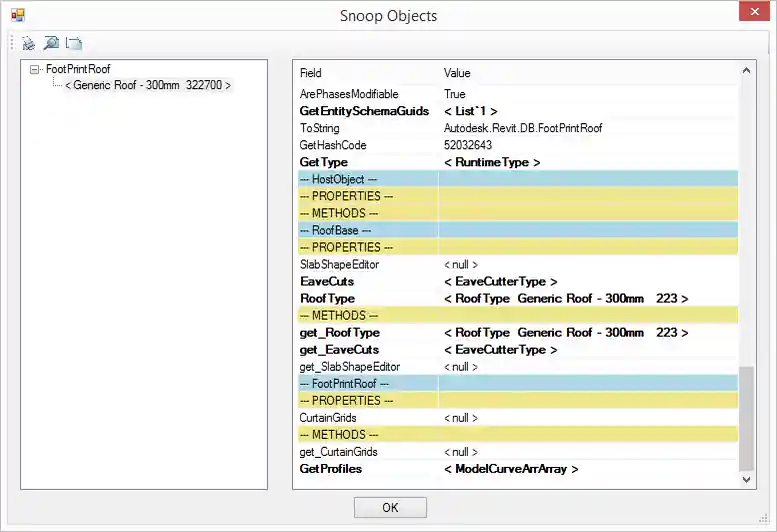Screen dimensions: 777x532
Task: Open the RoofType property value
Action: (x=565, y=299)
